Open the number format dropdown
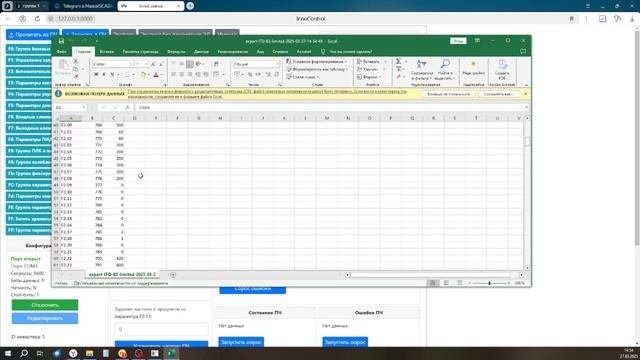This screenshot has width=640, height=360. [277, 64]
